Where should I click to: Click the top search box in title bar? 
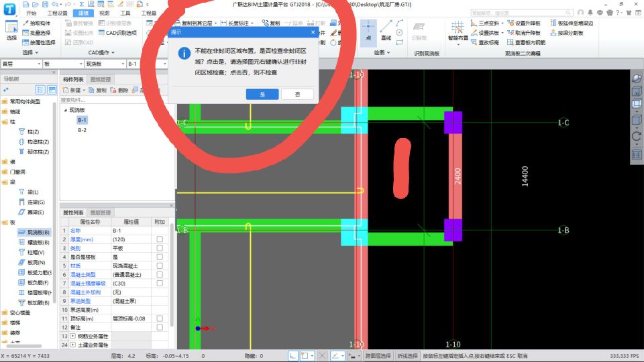522,13
